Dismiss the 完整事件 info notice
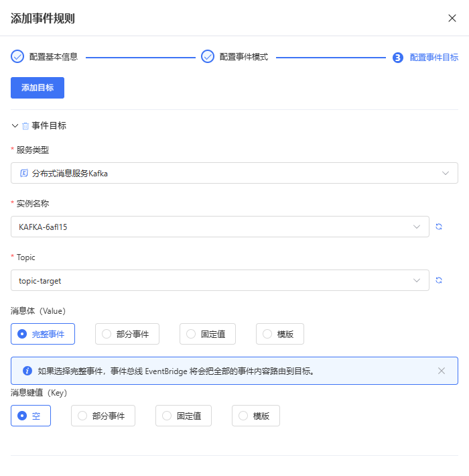Screen dimensions: 469x476 click(x=442, y=371)
